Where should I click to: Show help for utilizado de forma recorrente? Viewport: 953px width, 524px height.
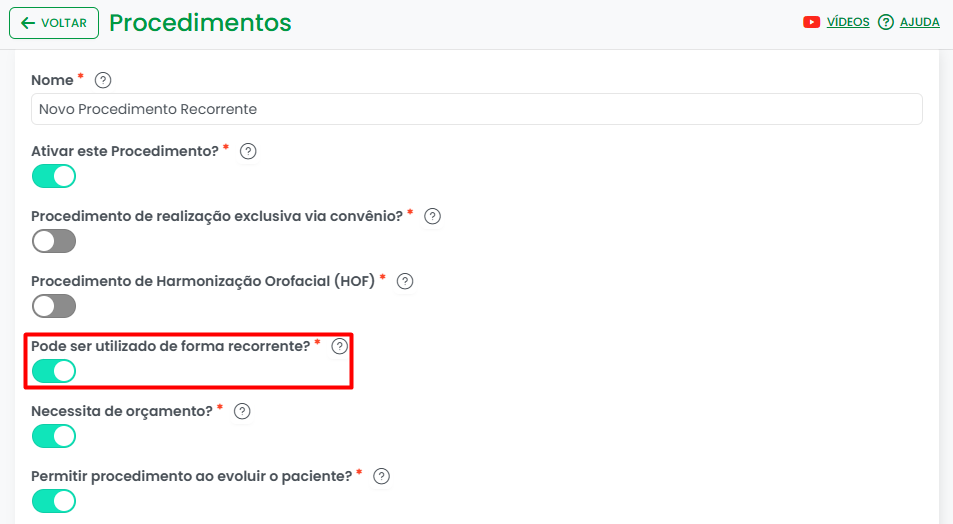[x=340, y=346]
